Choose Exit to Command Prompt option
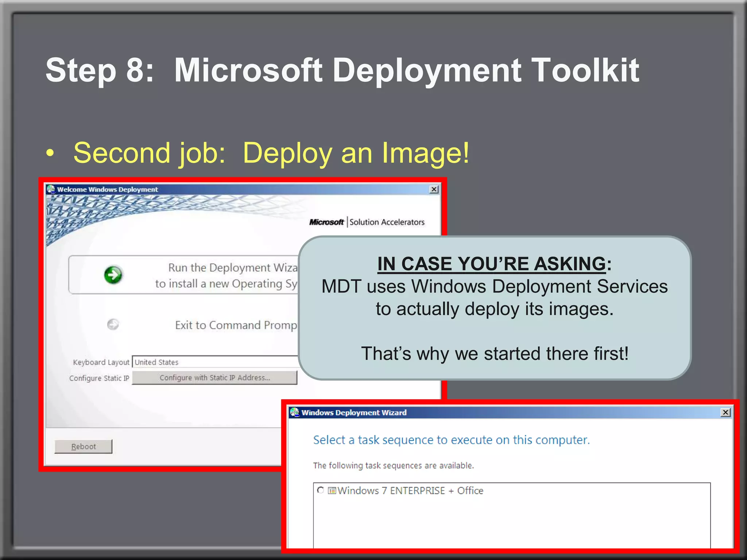 click(x=236, y=325)
